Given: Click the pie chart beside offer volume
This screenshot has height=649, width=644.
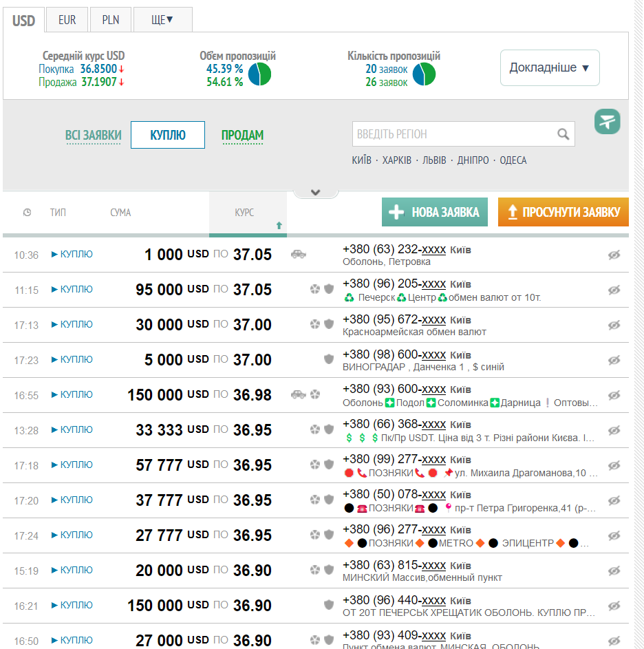Looking at the screenshot, I should pos(259,74).
